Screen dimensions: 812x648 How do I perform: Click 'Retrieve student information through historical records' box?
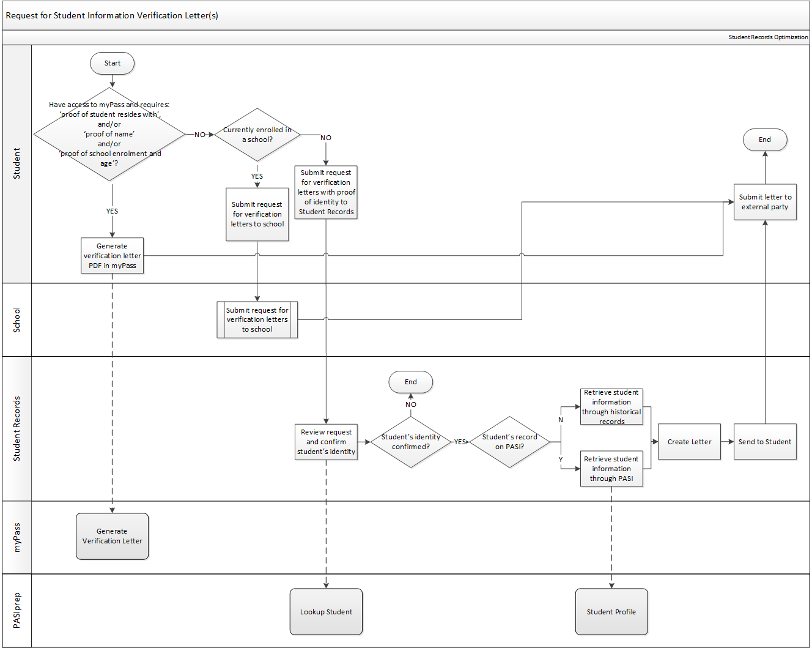(x=611, y=407)
